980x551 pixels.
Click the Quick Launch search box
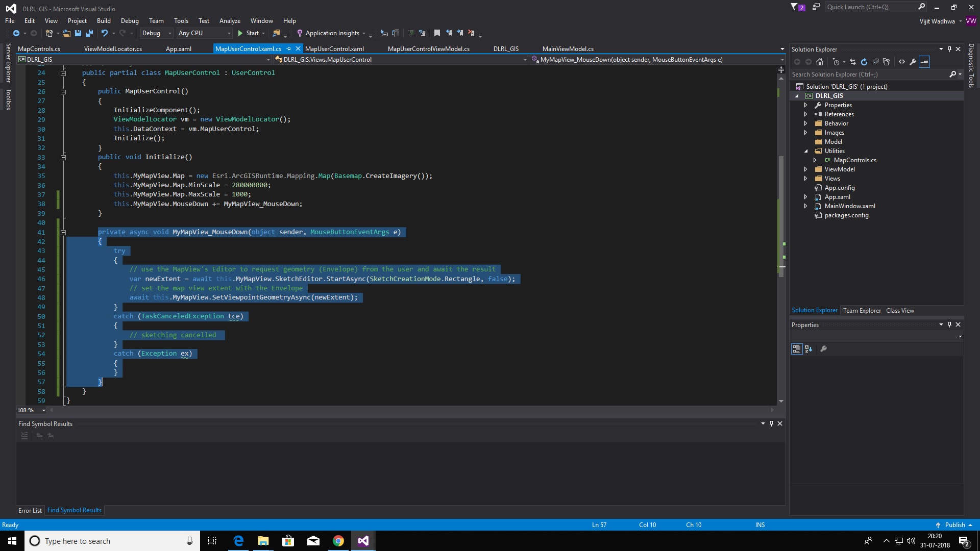tap(876, 7)
